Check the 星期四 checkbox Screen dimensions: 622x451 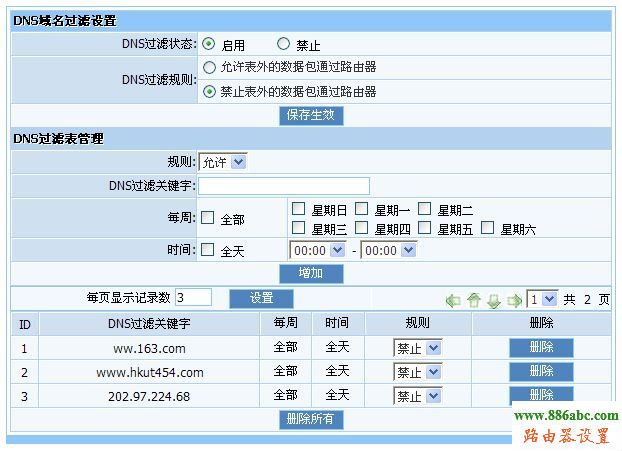coord(361,228)
